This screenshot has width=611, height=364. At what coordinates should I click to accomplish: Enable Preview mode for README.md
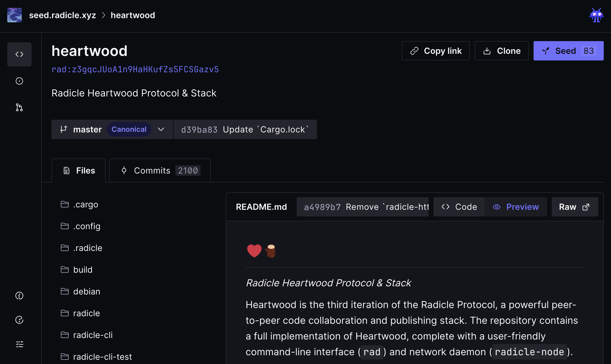516,207
